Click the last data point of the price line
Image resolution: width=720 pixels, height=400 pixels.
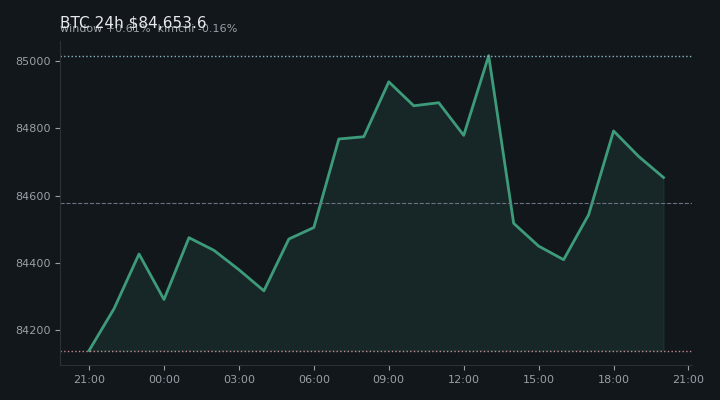click(x=664, y=178)
